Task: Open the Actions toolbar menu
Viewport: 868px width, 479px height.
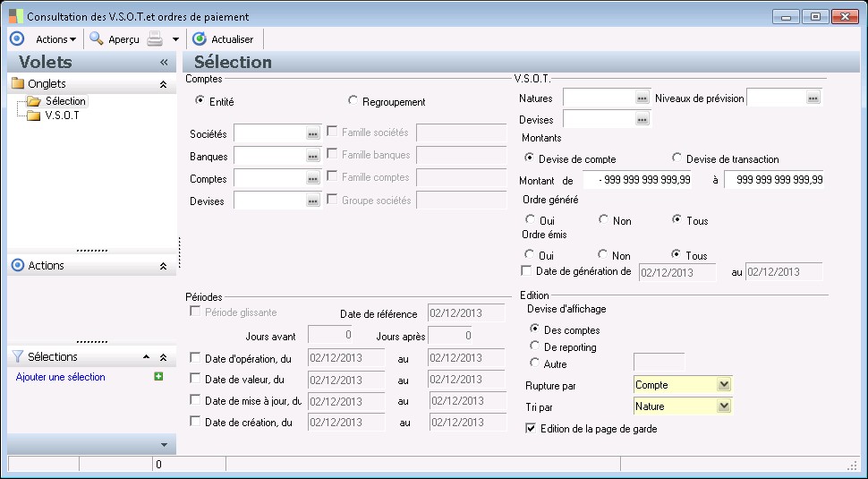Action: tap(55, 39)
